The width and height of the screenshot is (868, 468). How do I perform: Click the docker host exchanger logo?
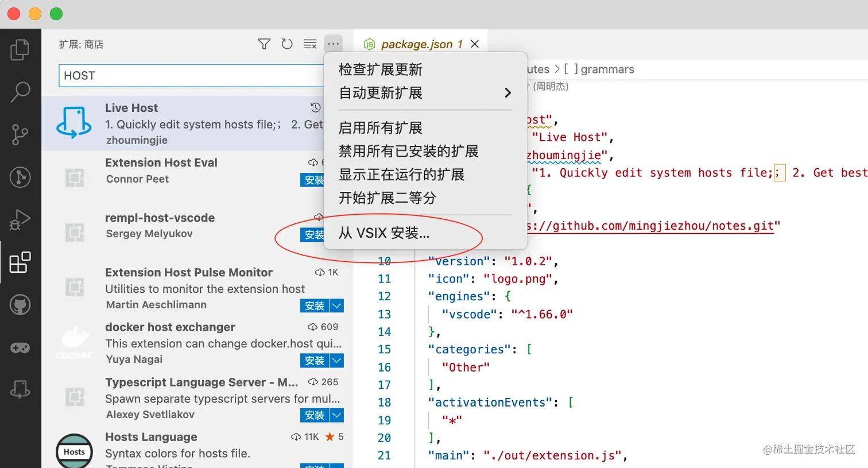(x=74, y=343)
